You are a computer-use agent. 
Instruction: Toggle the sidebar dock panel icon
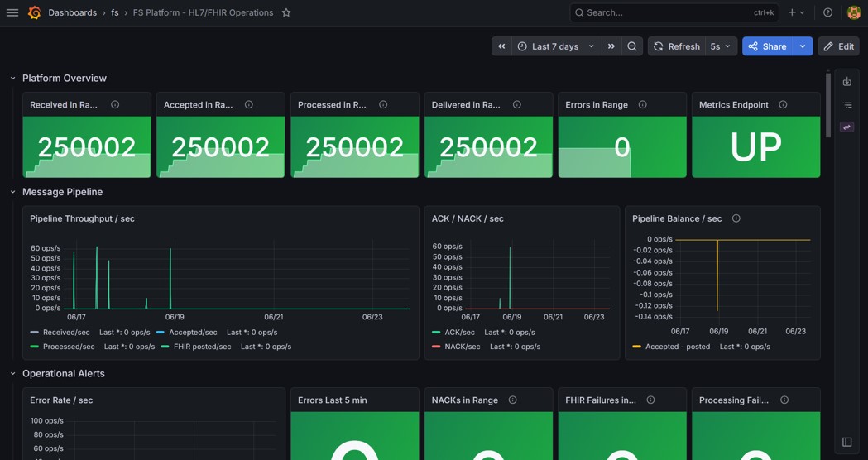(x=847, y=442)
